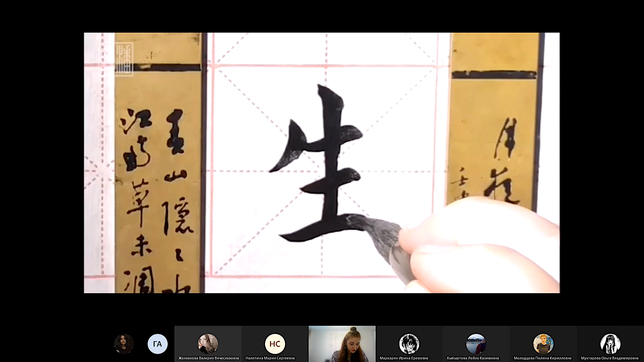Screen dimensions: 644x362
Task: Click the Желвакова Валерия Вячеславовна name label
Action: coord(208,358)
